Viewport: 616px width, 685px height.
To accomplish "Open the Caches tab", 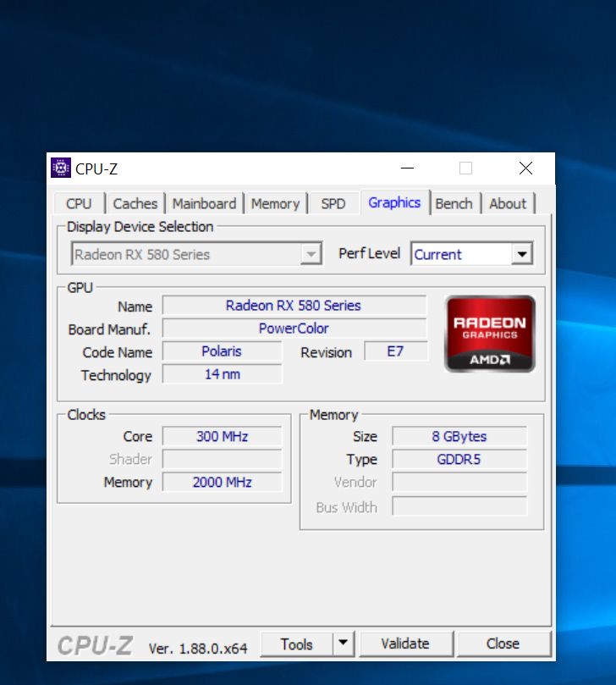I will 135,203.
